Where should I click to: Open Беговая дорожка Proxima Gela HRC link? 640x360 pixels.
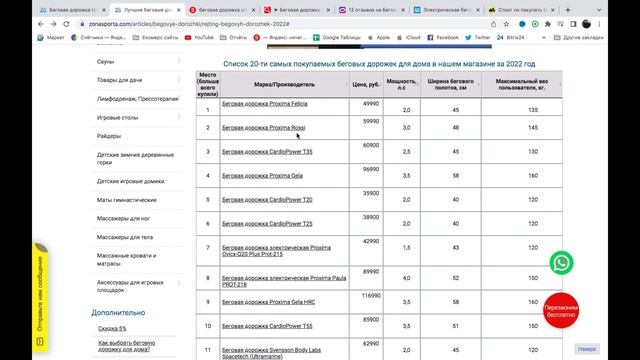268,302
